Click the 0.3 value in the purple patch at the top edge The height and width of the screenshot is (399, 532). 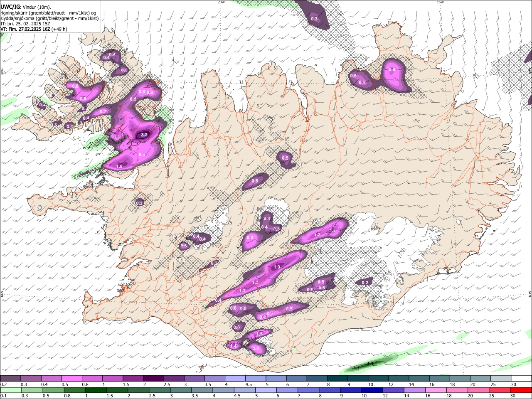pyautogui.click(x=314, y=19)
